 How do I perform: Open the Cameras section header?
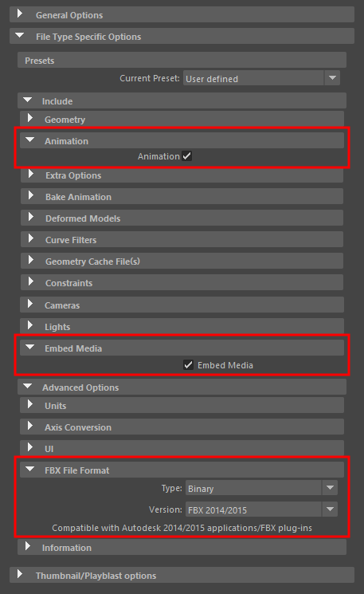click(182, 305)
